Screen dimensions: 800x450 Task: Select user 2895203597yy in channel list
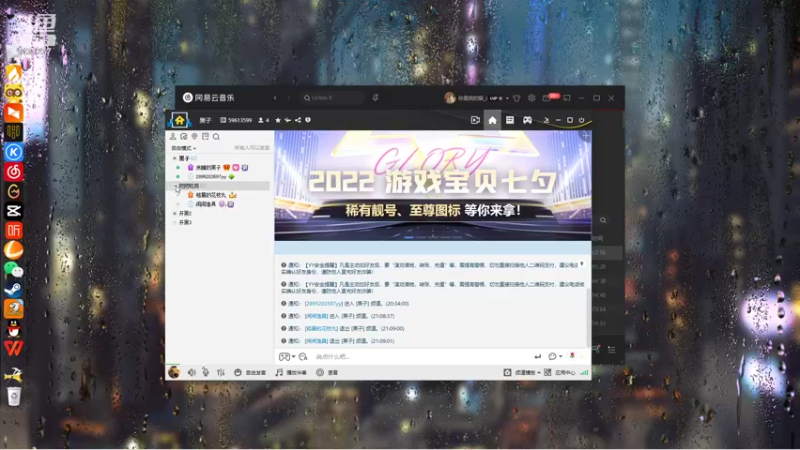(x=211, y=177)
